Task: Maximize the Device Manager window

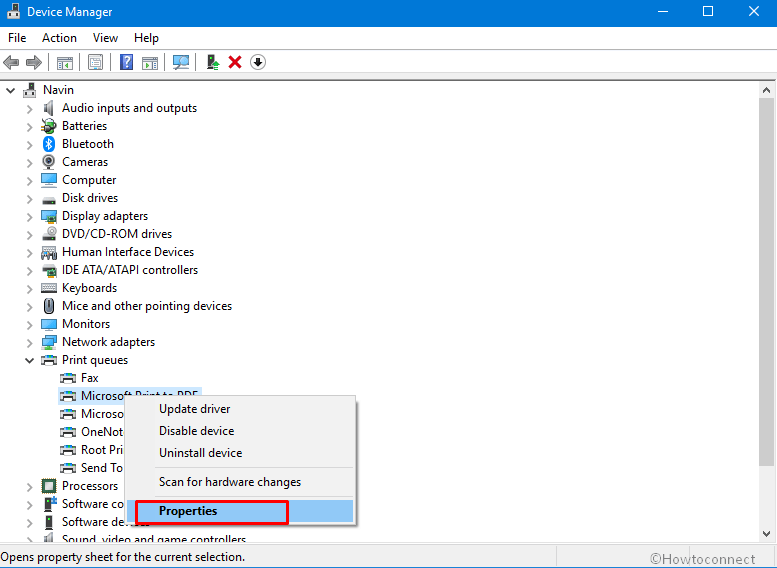Action: click(x=708, y=12)
